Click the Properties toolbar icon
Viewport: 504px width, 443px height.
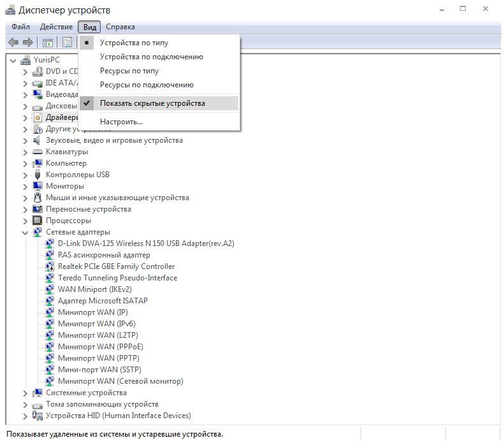coord(67,43)
